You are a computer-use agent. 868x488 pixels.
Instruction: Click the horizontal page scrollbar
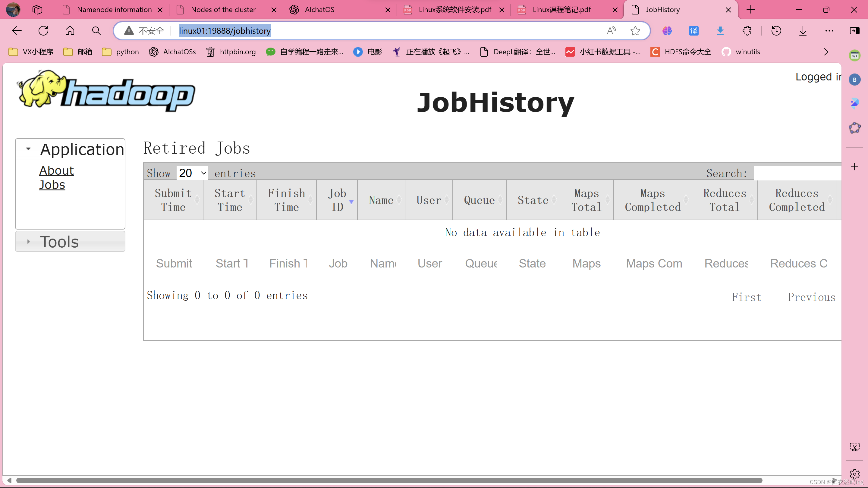[389, 480]
